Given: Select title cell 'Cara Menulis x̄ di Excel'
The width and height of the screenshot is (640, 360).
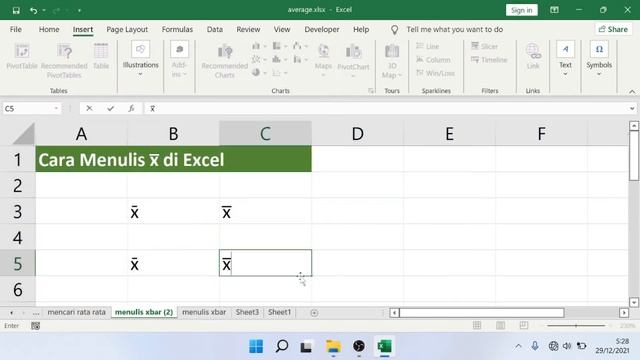Looking at the screenshot, I should [x=173, y=159].
